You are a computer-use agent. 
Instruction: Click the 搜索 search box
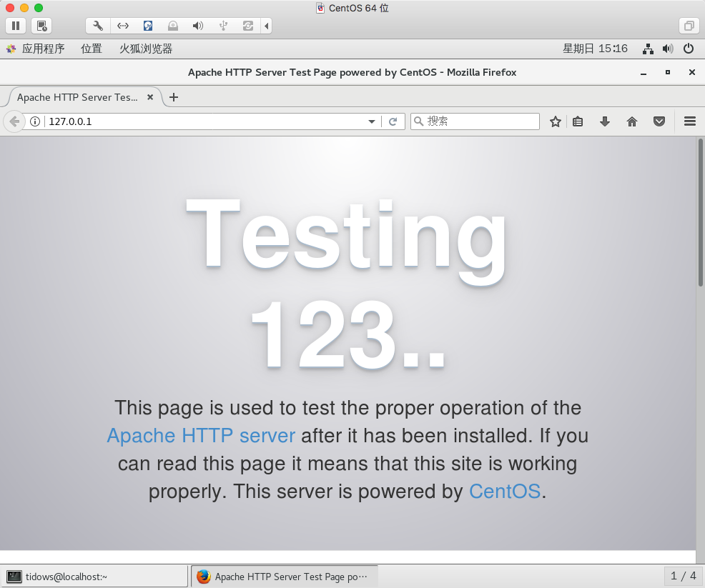(x=475, y=121)
